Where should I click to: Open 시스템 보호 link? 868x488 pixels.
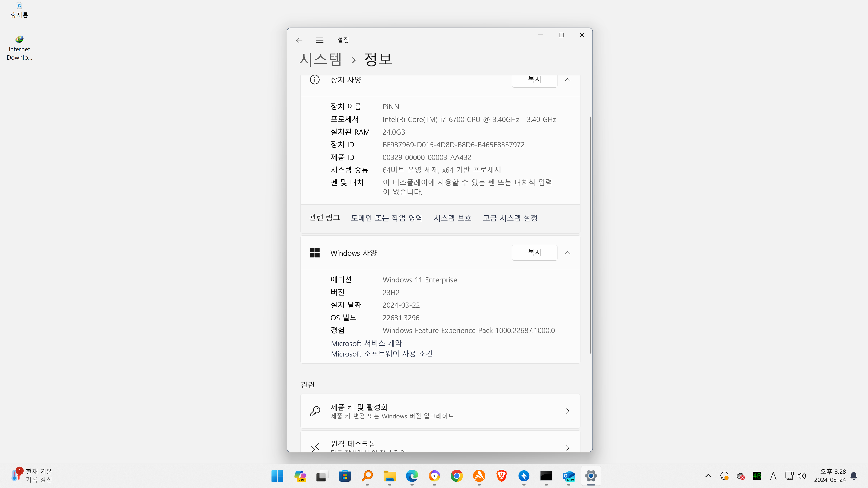[453, 218]
